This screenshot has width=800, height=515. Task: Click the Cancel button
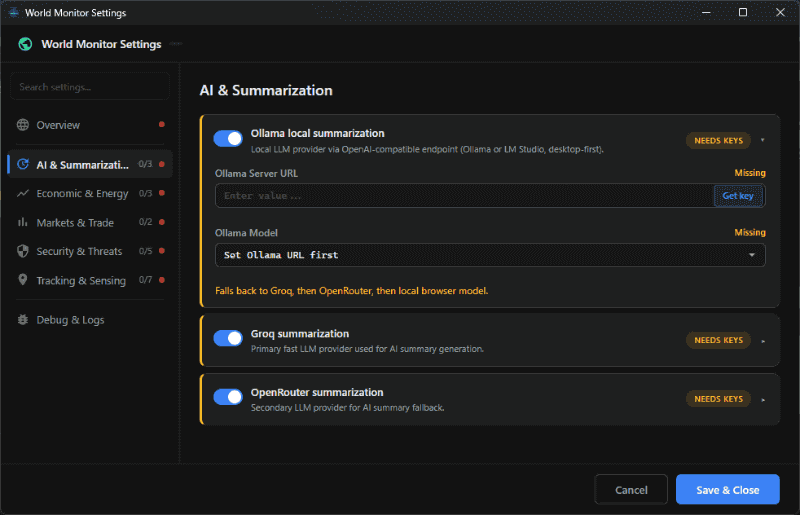click(631, 490)
